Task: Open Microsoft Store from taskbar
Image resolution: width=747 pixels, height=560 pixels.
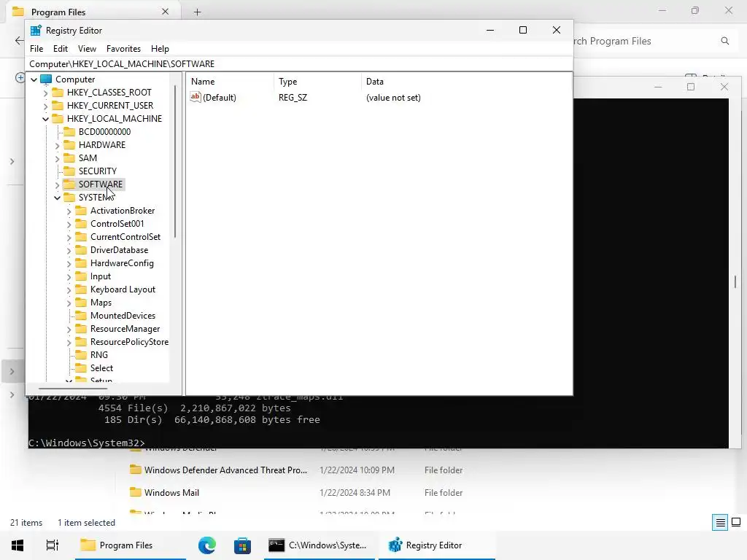Action: coord(242,545)
